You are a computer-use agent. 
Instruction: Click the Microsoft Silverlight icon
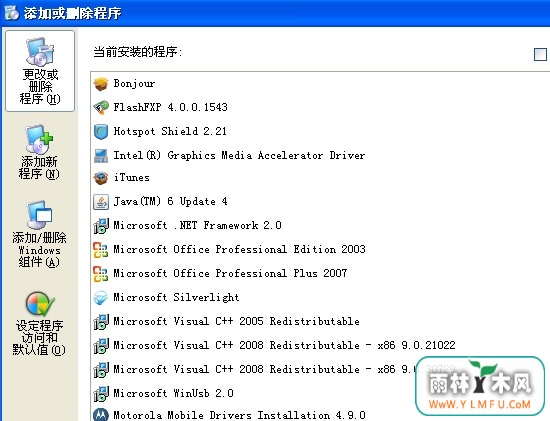click(x=101, y=298)
